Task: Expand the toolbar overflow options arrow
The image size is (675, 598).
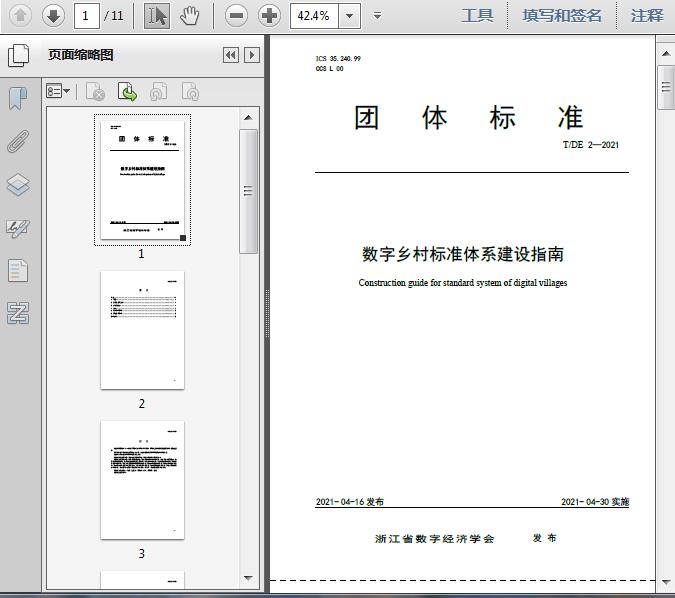Action: [x=377, y=16]
